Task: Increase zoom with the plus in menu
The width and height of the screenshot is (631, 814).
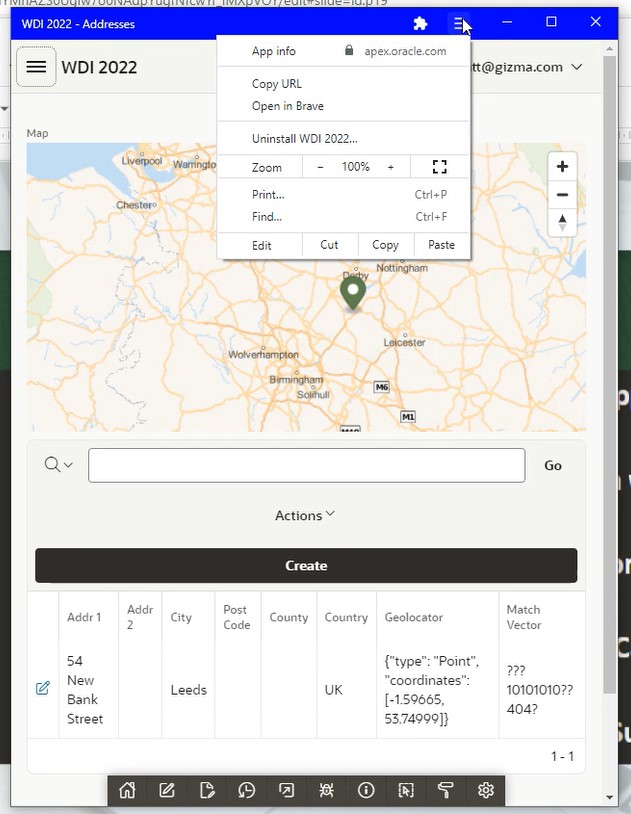Action: (391, 167)
